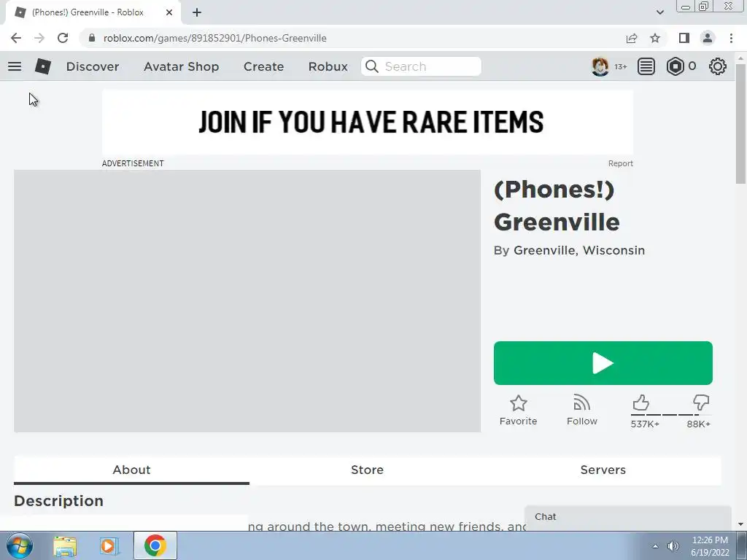Click the Robux balance icon
Viewport: 747px width, 560px height.
[x=675, y=66]
